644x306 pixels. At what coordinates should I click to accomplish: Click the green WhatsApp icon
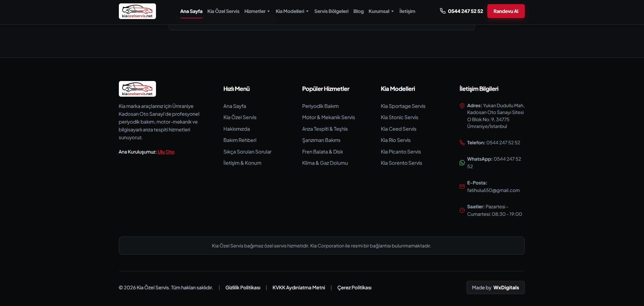click(x=462, y=163)
